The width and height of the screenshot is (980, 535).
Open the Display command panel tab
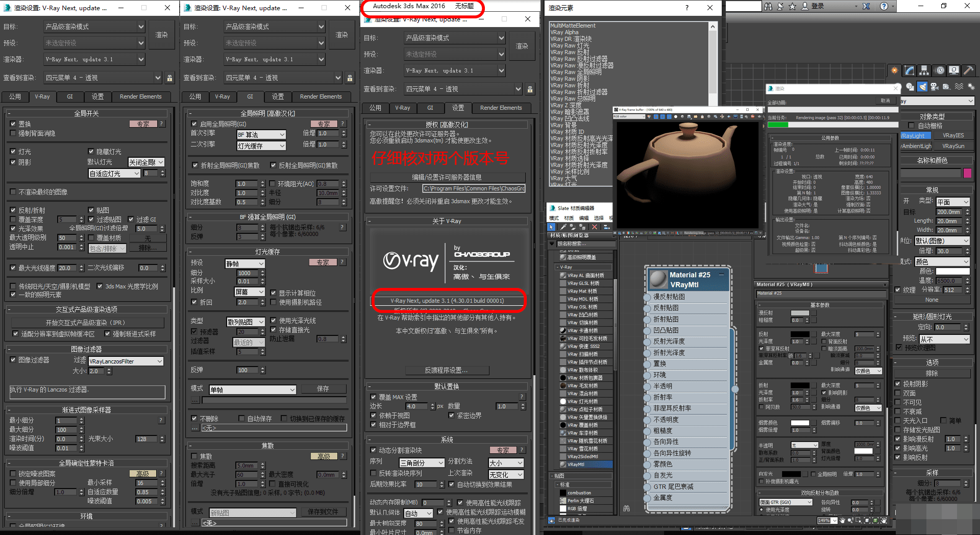point(954,70)
